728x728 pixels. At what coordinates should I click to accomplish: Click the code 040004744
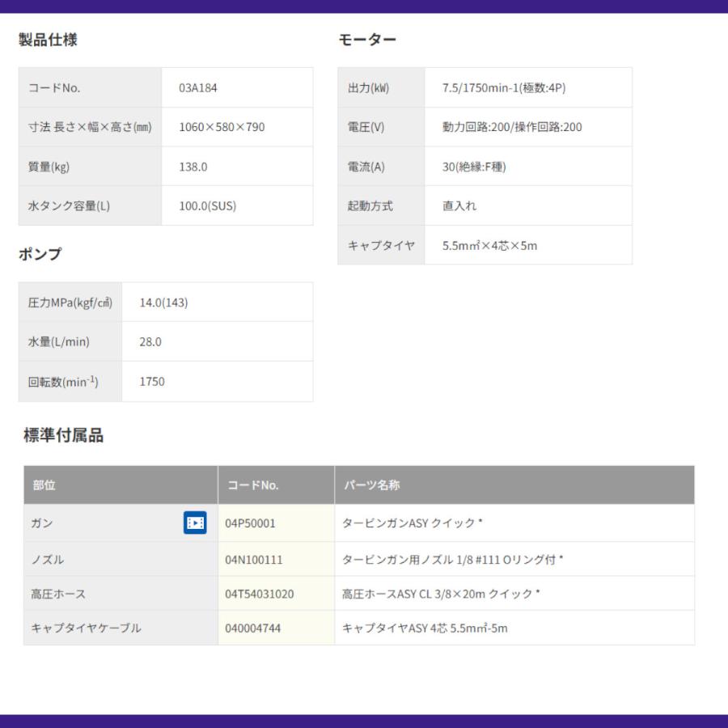tap(253, 629)
